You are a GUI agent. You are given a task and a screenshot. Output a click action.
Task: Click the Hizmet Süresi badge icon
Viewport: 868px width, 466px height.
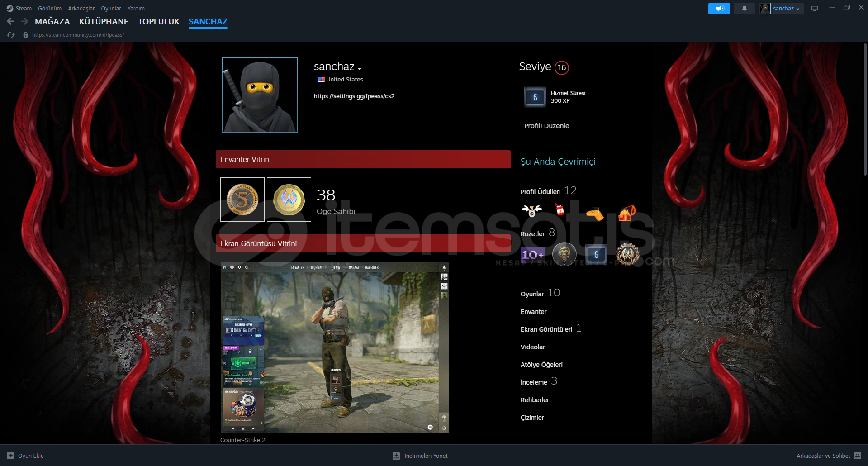[x=535, y=97]
